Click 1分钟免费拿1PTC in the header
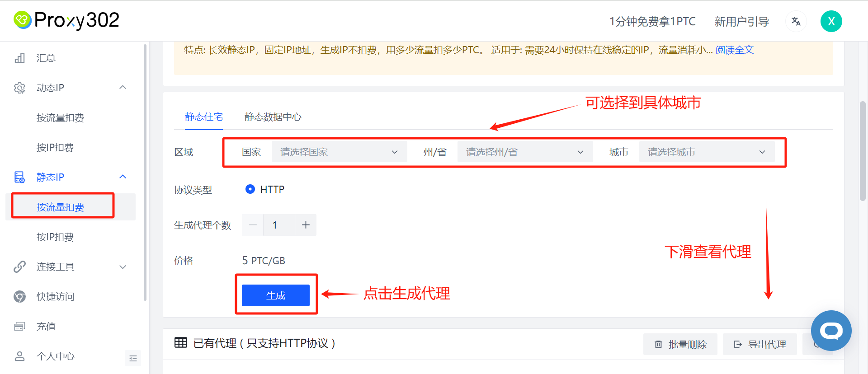This screenshot has width=868, height=374. pyautogui.click(x=652, y=21)
